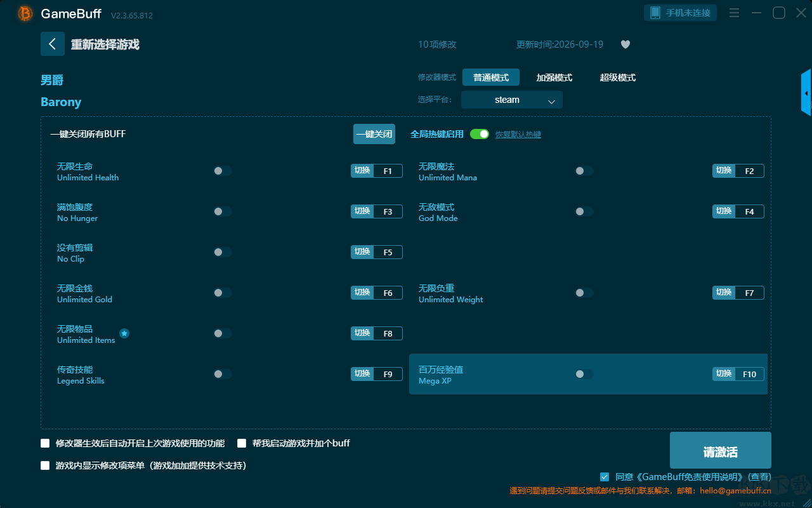Click the star badge beside Unlimited Items

pos(124,333)
